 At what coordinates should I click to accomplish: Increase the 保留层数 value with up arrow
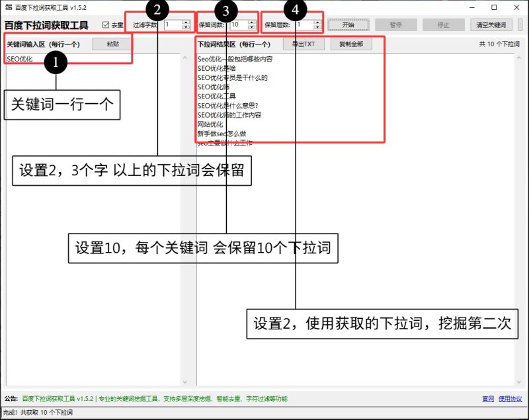click(x=317, y=22)
